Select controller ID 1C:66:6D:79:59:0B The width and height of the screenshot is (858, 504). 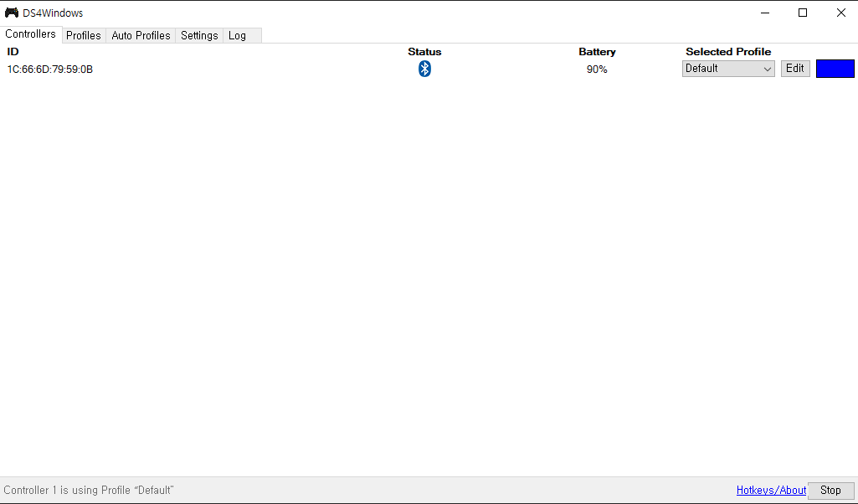click(49, 69)
